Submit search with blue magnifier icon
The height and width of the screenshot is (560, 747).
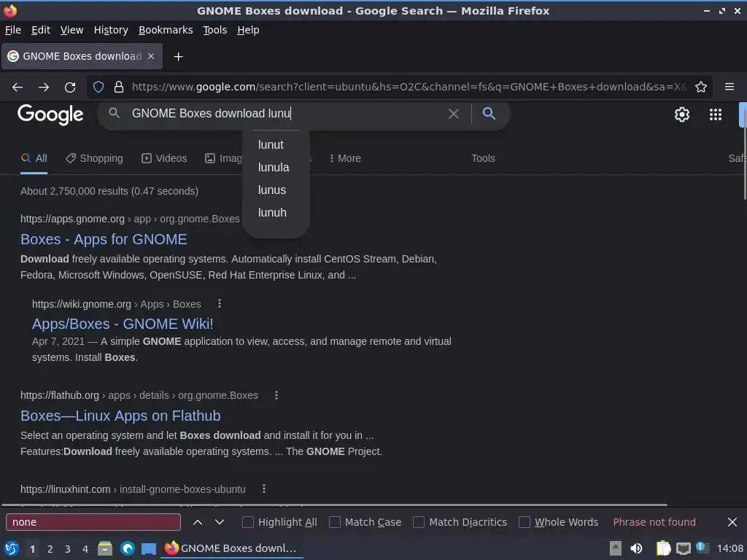489,113
